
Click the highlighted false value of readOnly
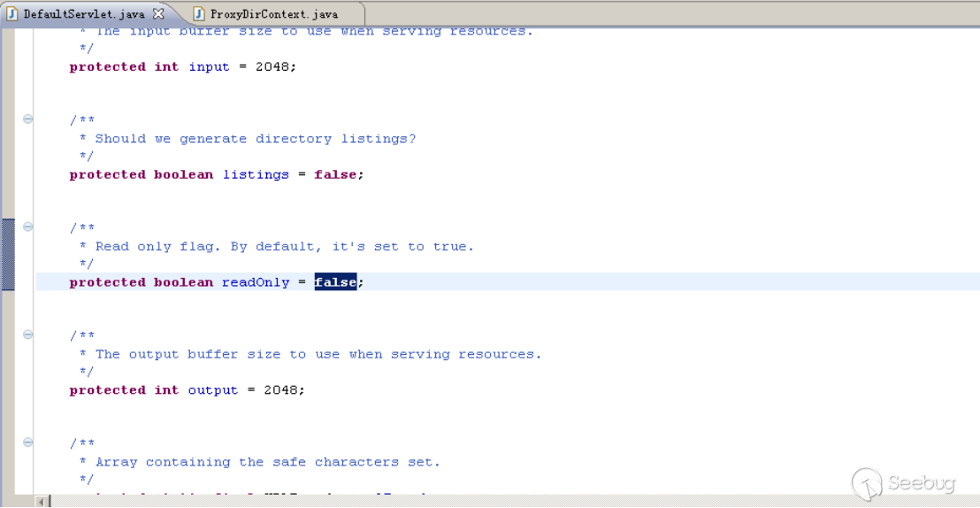[335, 282]
